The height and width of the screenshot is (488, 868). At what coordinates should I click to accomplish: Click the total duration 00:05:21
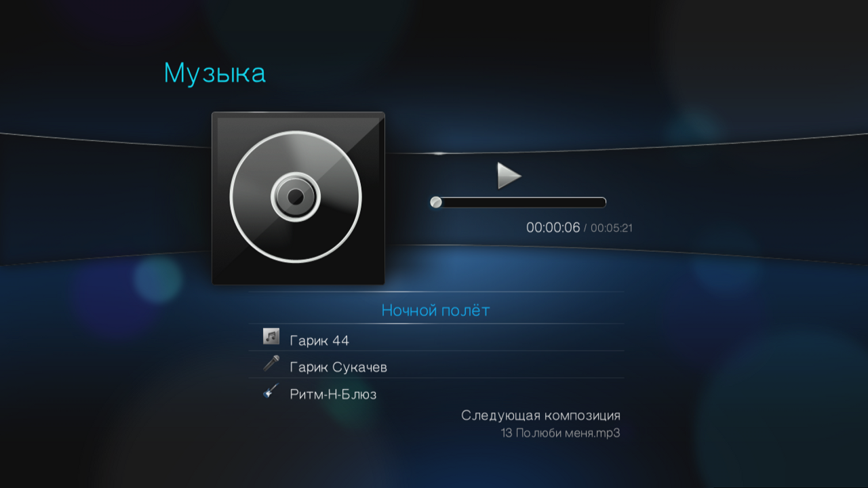click(612, 228)
